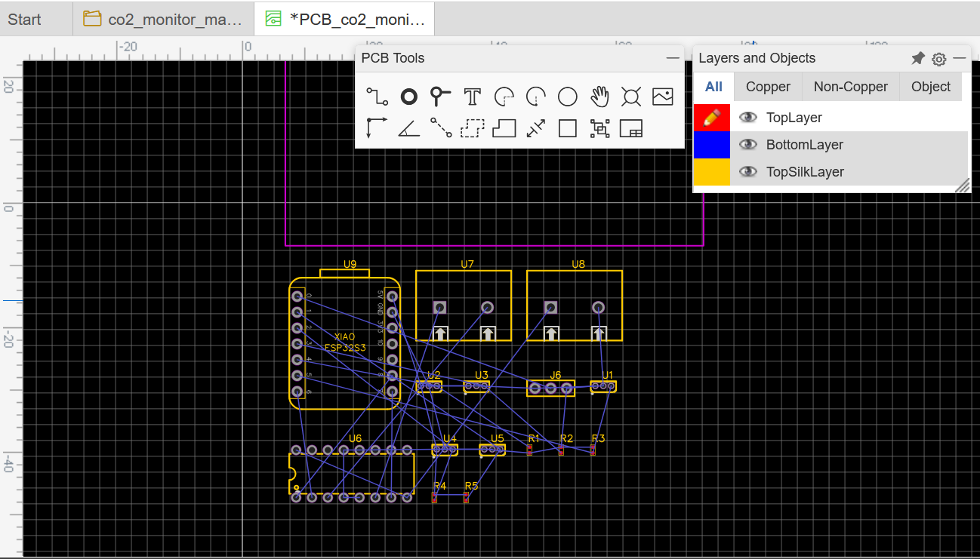Viewport: 980px width, 559px height.
Task: Click the XIAO ESP32S3 silkscreen label
Action: tap(344, 342)
